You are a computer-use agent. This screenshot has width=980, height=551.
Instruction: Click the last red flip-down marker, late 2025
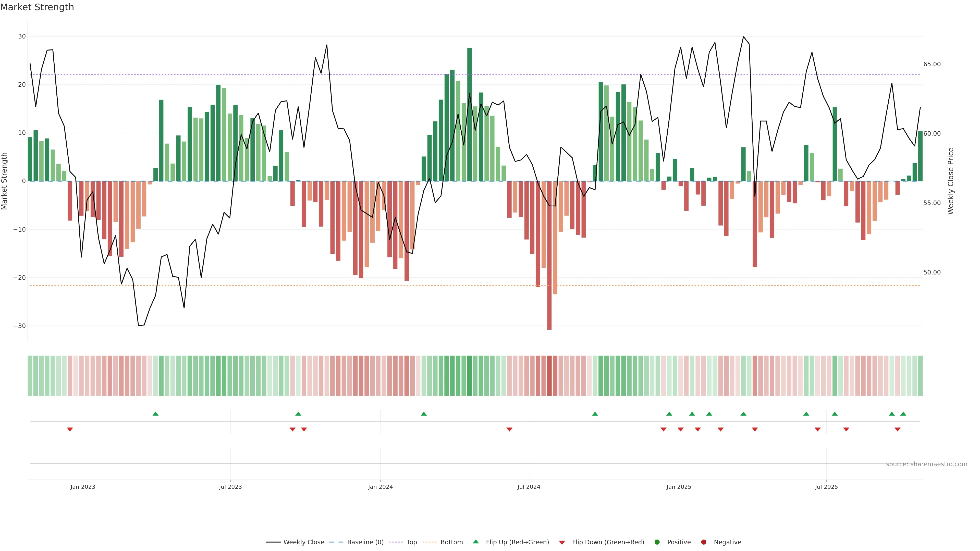(x=898, y=429)
